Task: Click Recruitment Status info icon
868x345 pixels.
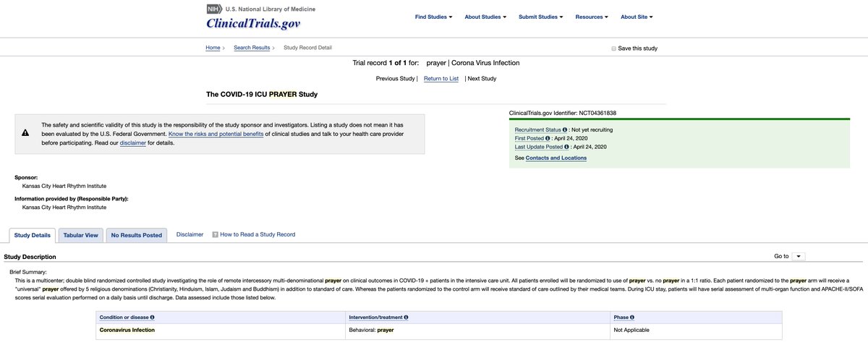Action: [x=565, y=129]
